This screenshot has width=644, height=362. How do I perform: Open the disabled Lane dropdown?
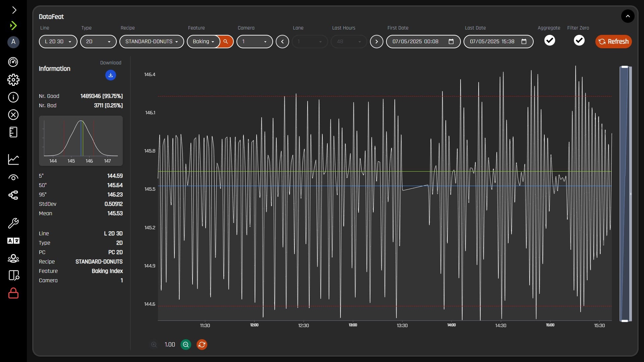(x=310, y=42)
